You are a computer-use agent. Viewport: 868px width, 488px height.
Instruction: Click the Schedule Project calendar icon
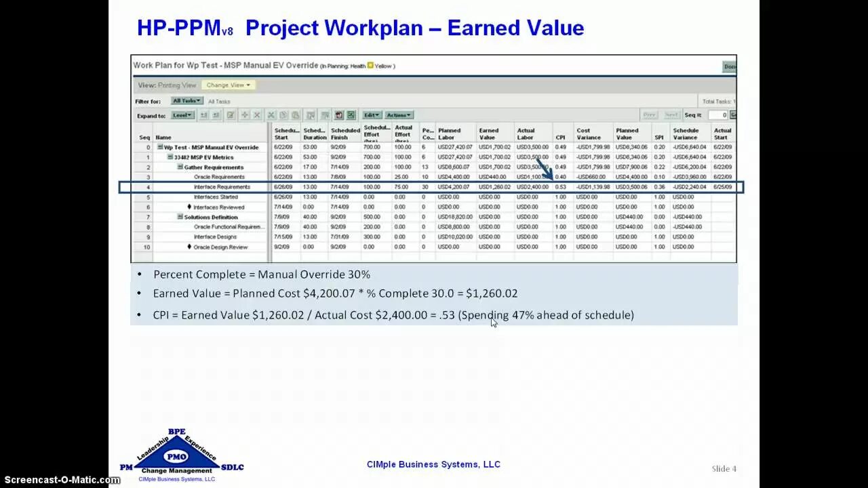tap(338, 115)
